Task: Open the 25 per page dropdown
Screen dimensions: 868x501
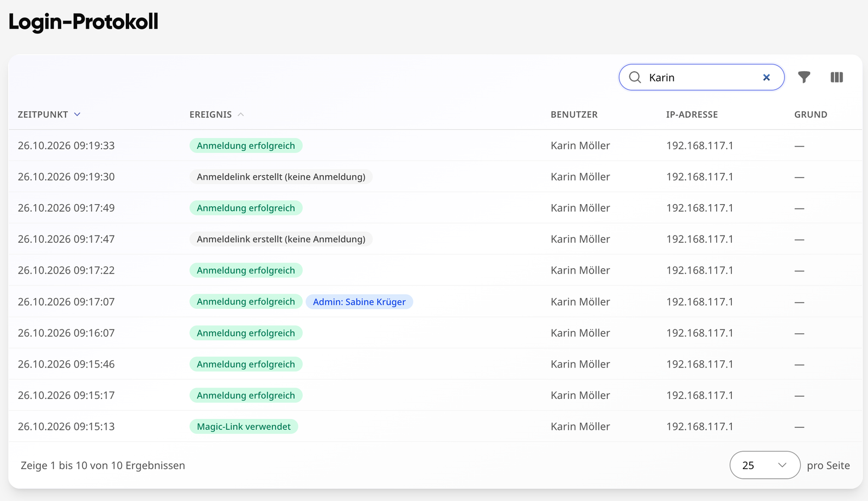Action: (765, 465)
